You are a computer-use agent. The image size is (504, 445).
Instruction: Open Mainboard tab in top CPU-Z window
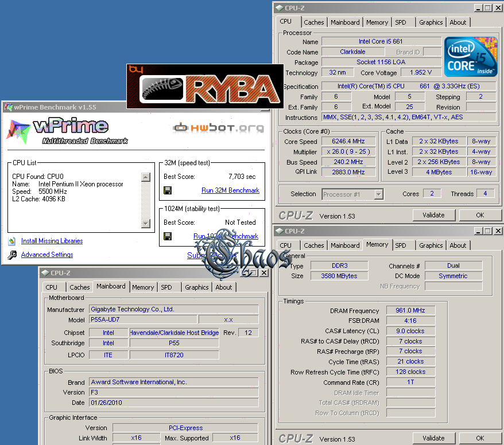345,22
